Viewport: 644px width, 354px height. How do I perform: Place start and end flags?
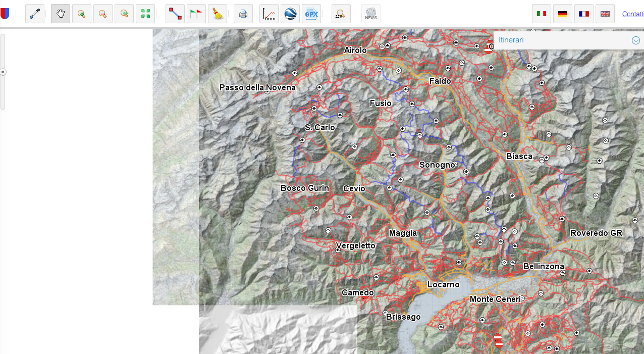point(196,14)
